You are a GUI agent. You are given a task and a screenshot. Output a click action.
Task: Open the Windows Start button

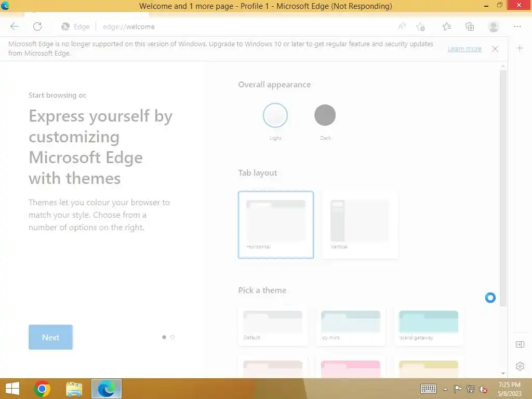(x=12, y=389)
